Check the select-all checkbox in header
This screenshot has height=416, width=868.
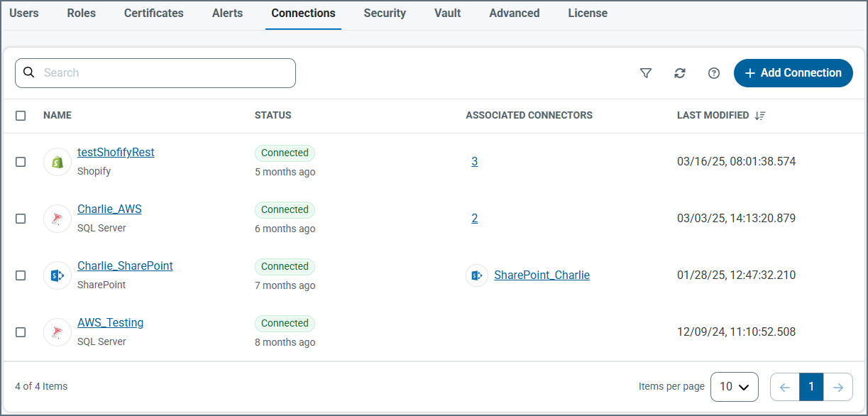21,116
